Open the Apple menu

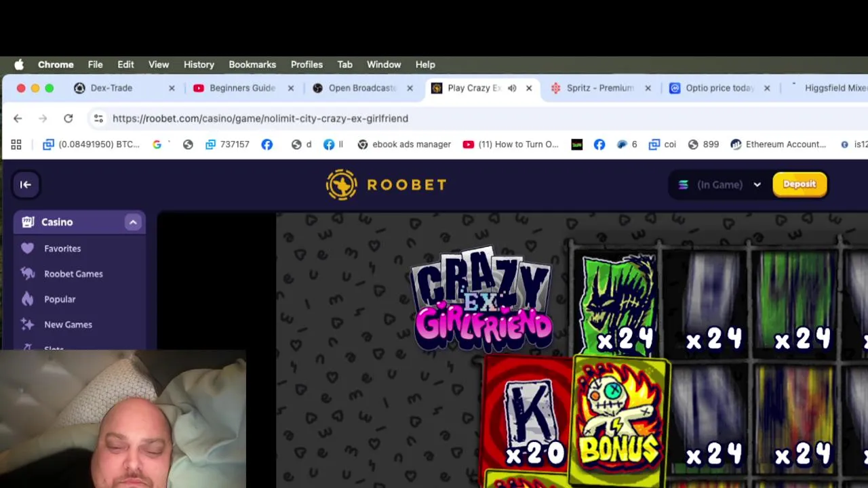click(19, 64)
